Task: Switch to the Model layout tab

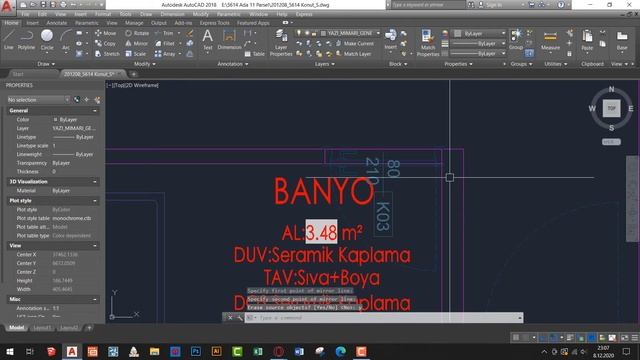Action: (x=16, y=328)
